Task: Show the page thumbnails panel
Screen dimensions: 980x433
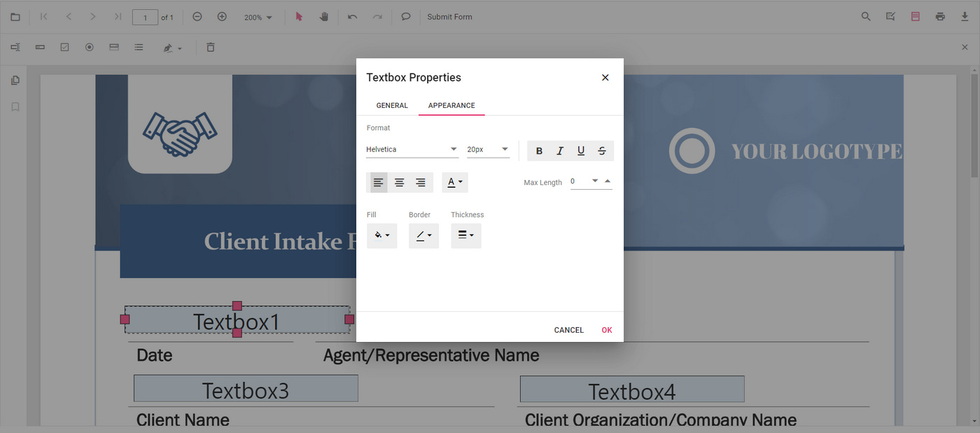Action: (x=15, y=80)
